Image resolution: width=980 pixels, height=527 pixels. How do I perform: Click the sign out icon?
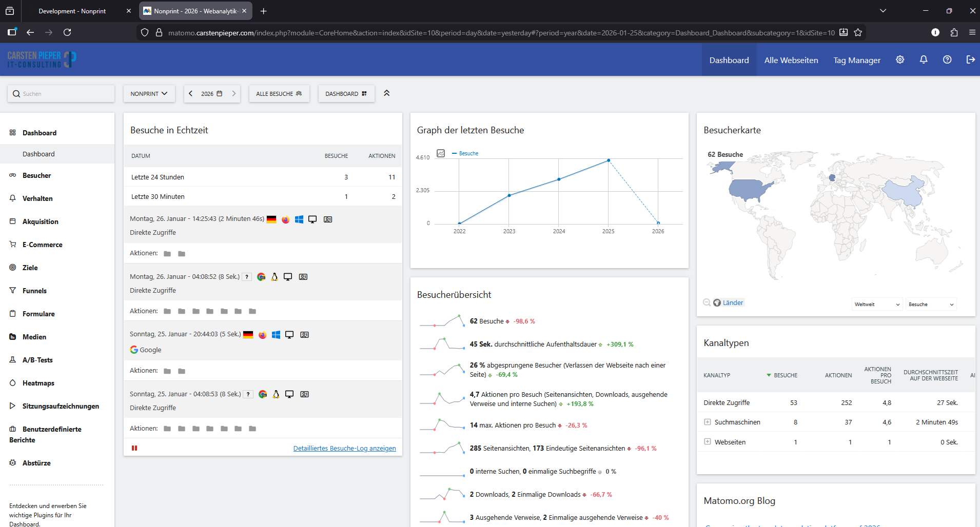tap(970, 60)
